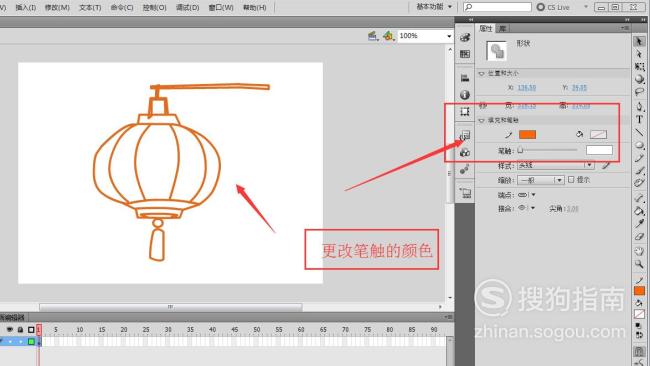Image resolution: width=650 pixels, height=366 pixels.
Task: Open the Color panel icon in dock
Action: pyautogui.click(x=465, y=37)
